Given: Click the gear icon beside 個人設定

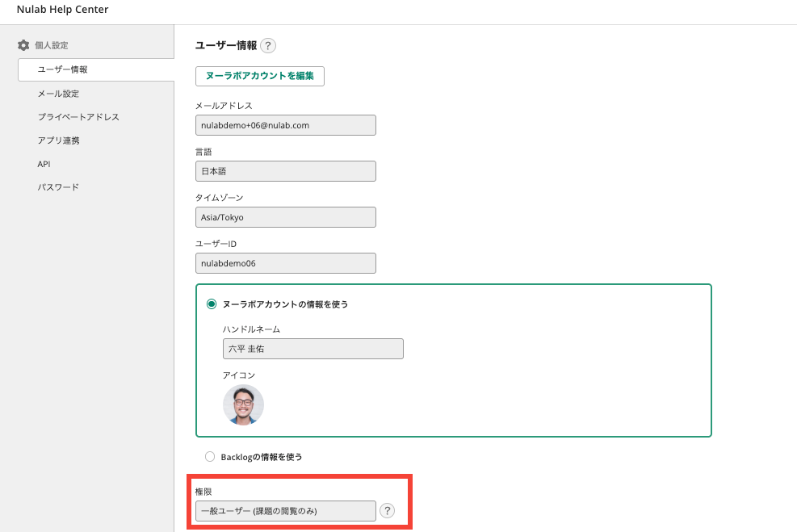Looking at the screenshot, I should point(23,45).
